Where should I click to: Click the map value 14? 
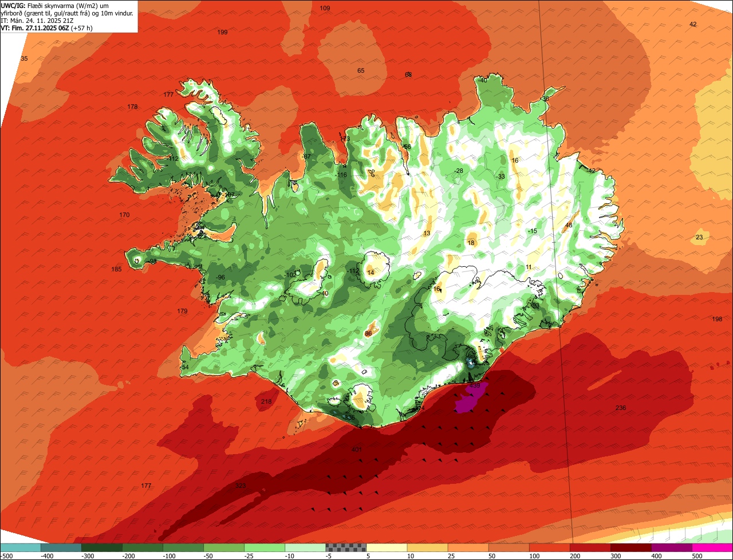pyautogui.click(x=371, y=273)
